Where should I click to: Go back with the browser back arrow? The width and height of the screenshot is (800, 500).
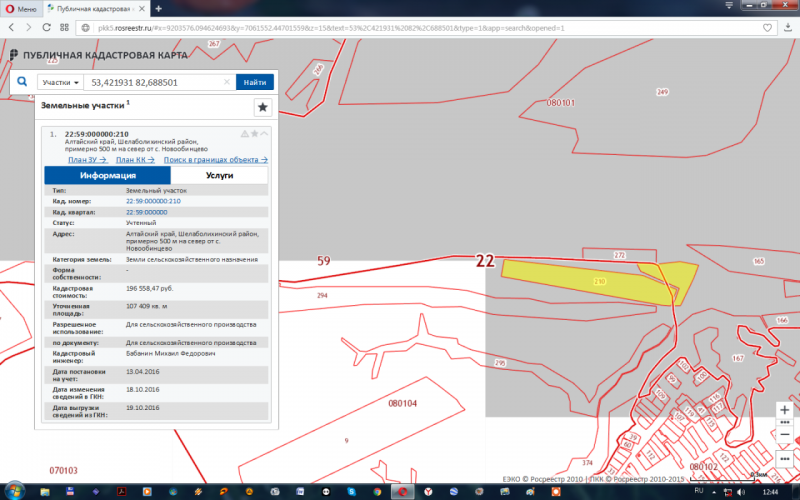coord(11,28)
